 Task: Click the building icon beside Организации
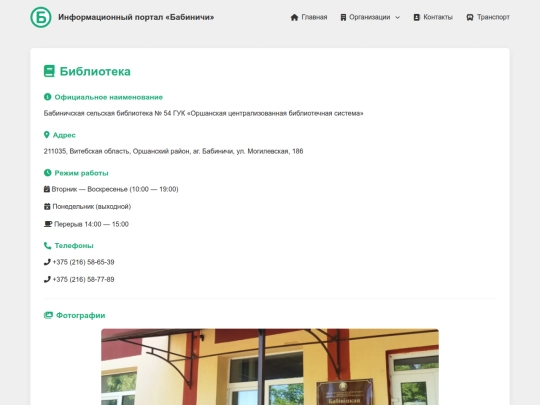click(343, 17)
